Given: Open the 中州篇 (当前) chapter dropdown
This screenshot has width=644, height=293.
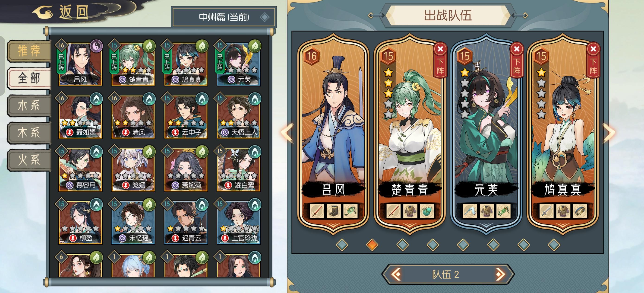Looking at the screenshot, I should click(224, 17).
